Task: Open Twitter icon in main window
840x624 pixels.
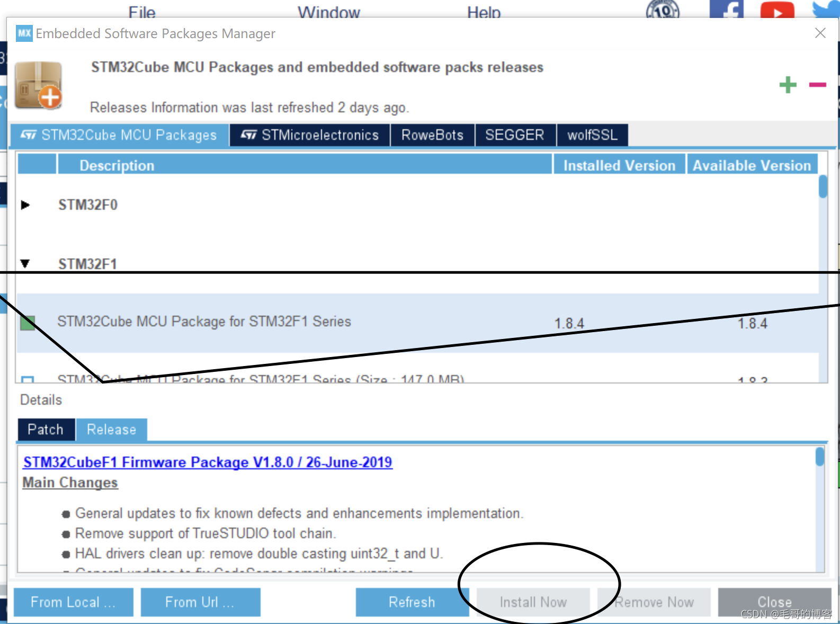Action: 826,9
